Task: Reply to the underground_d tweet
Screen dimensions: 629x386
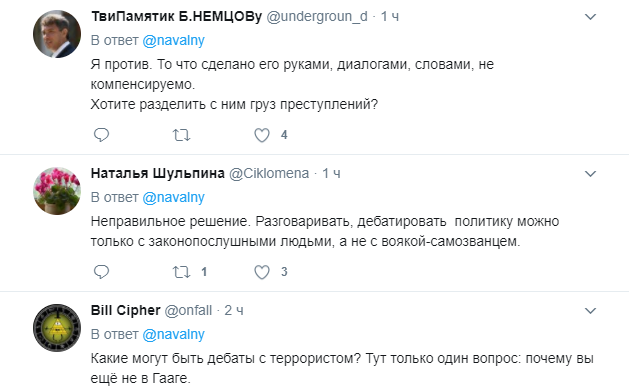Action: (101, 135)
